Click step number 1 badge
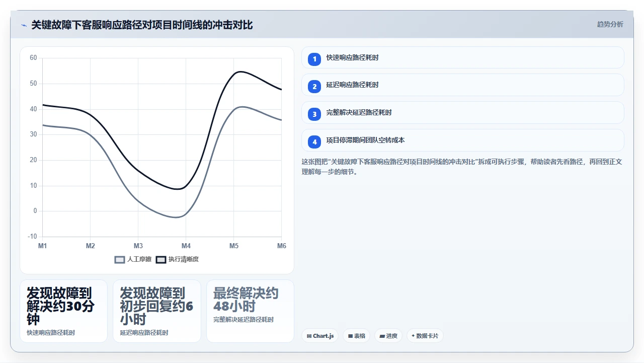 314,59
